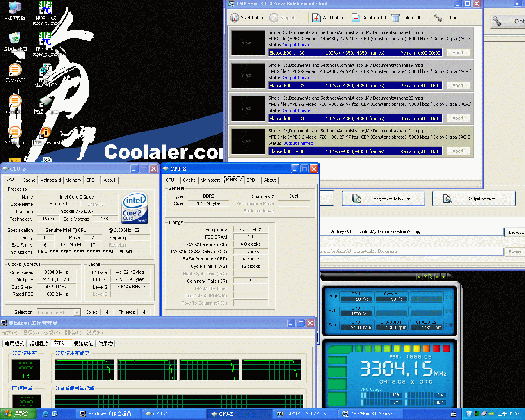Click the Celsius/Fahrenheit toggle in monitor widget
525x420 pixels.
pos(431,277)
